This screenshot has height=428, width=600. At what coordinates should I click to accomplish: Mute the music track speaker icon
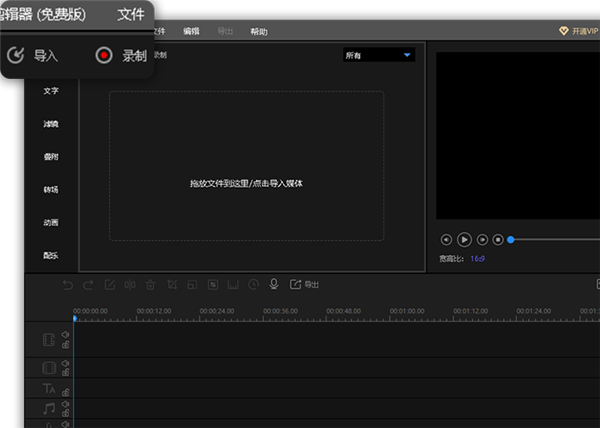point(65,403)
